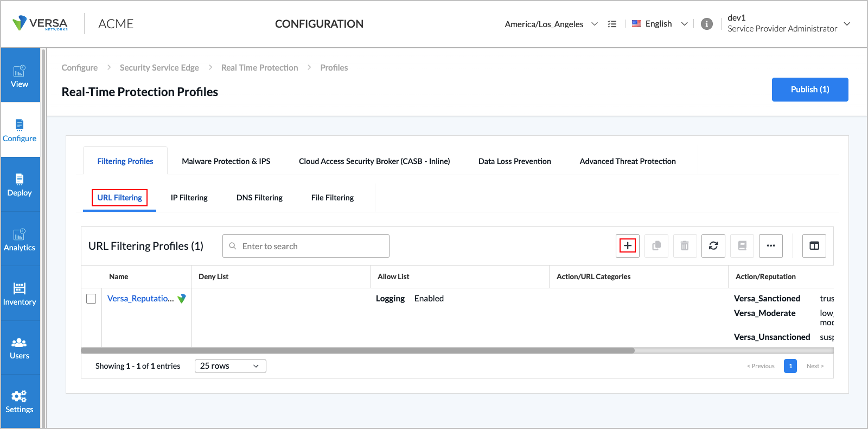Switch to Malware Protection & IPS tab
Viewport: 868px width, 429px height.
pos(226,161)
